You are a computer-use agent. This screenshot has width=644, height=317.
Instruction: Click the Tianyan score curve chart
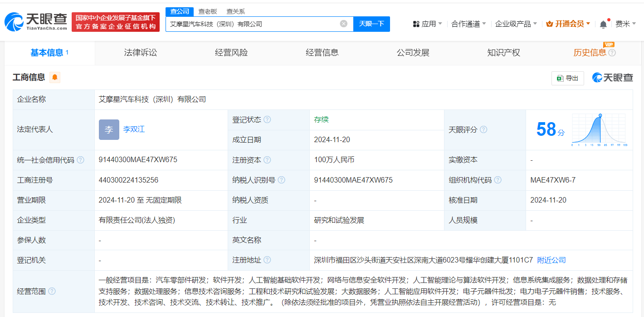[599, 129]
